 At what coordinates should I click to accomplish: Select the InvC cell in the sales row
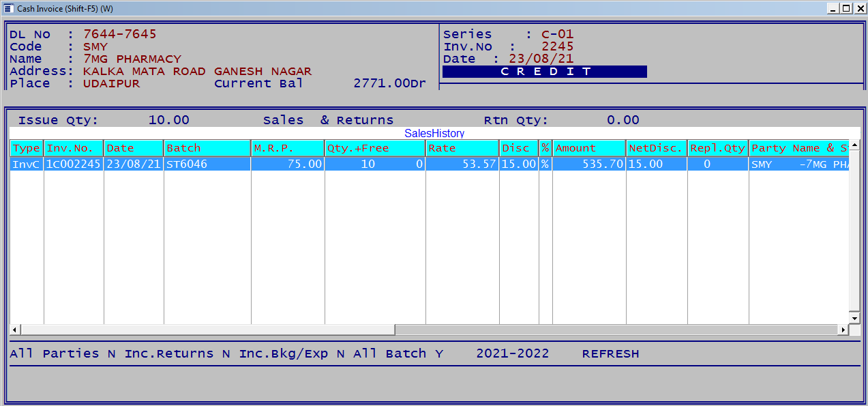27,164
